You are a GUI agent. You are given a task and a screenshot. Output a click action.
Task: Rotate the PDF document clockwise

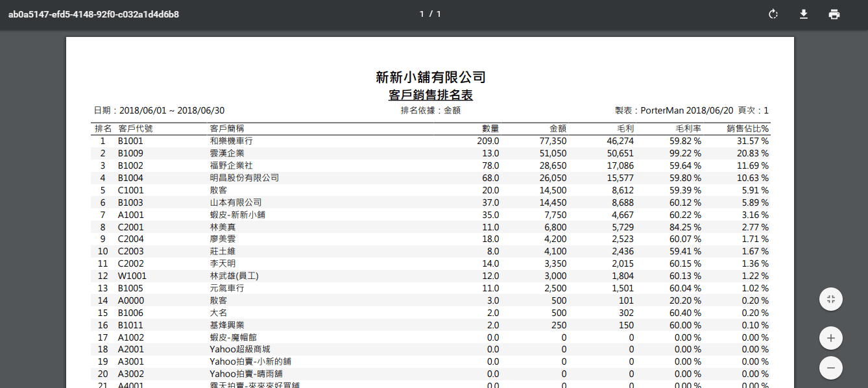773,14
